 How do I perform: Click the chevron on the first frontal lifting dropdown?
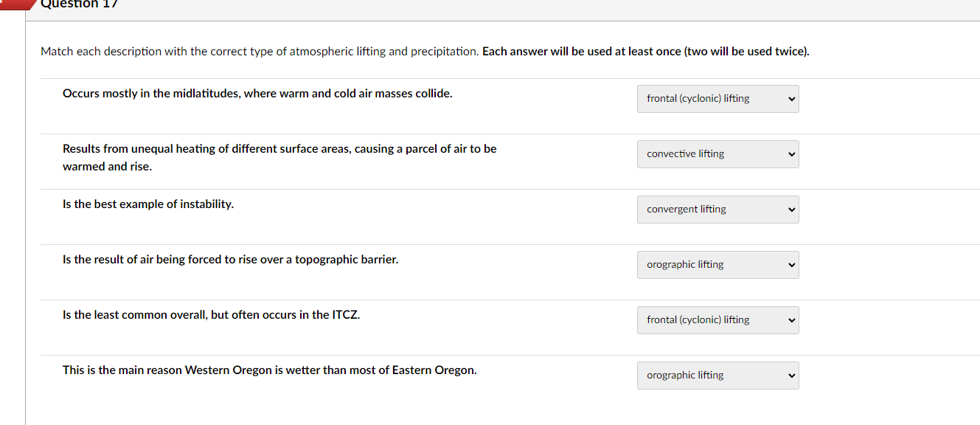coord(790,98)
